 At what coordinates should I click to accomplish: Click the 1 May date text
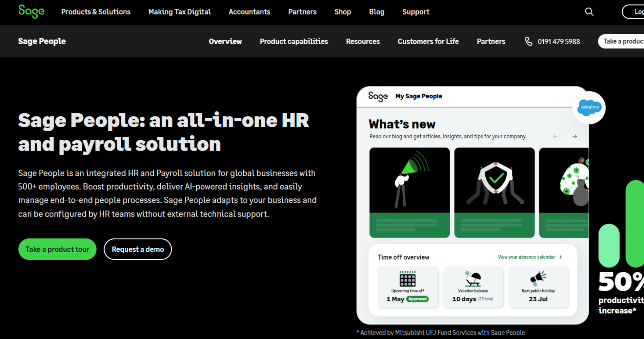click(395, 299)
